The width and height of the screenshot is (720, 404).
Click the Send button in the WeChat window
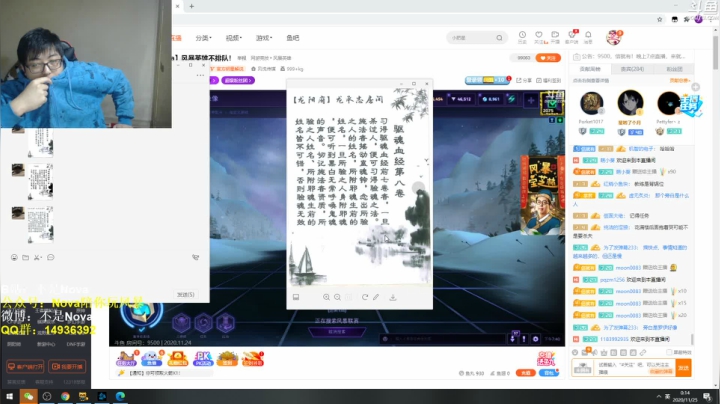pos(186,294)
